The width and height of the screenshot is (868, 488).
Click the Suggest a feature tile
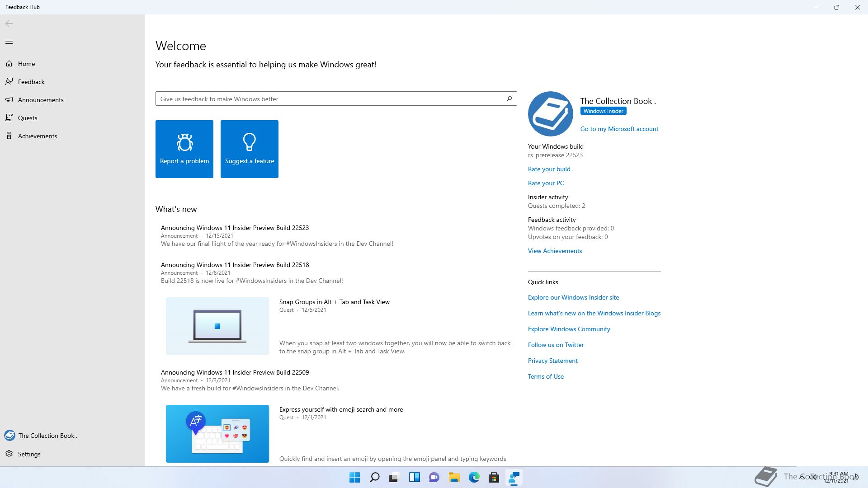pos(250,149)
